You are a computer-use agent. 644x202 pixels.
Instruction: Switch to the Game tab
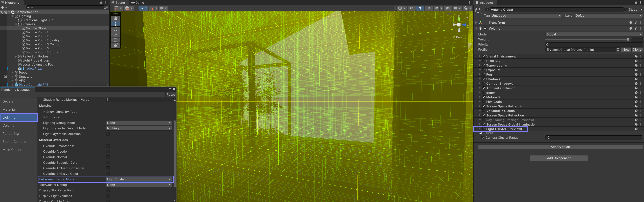click(138, 3)
